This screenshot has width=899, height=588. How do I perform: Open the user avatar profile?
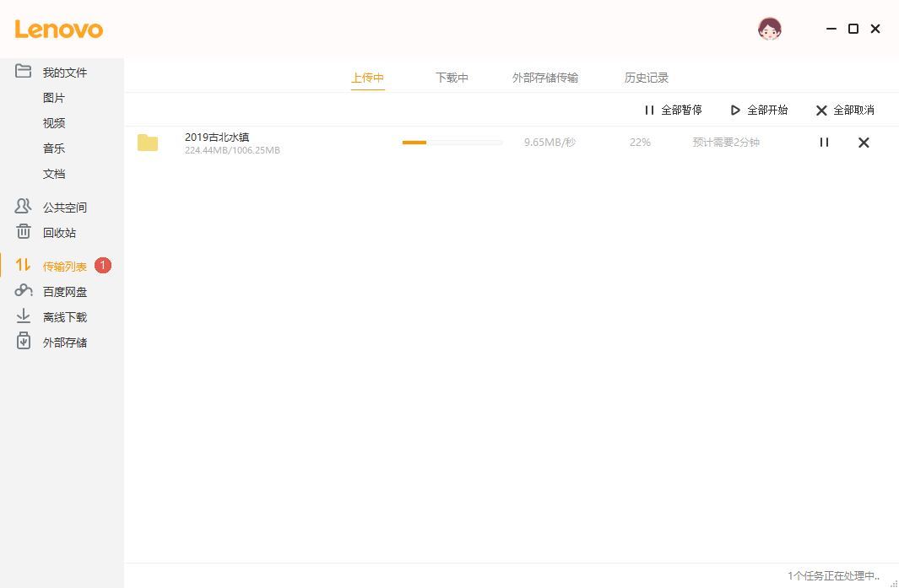tap(769, 28)
